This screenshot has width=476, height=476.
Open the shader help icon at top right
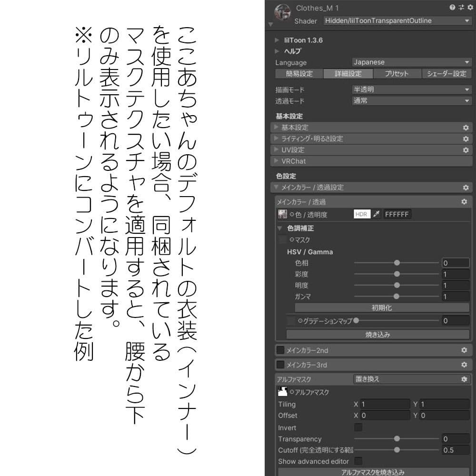coord(453,7)
